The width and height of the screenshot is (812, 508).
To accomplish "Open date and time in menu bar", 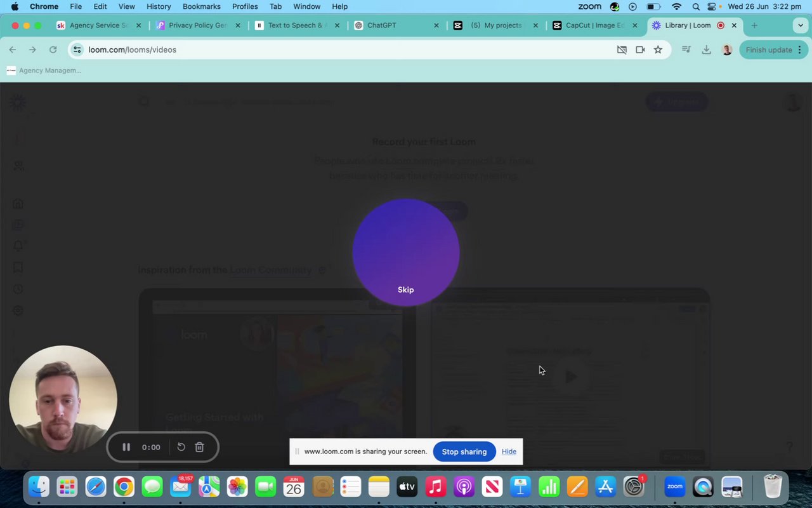I will [764, 6].
